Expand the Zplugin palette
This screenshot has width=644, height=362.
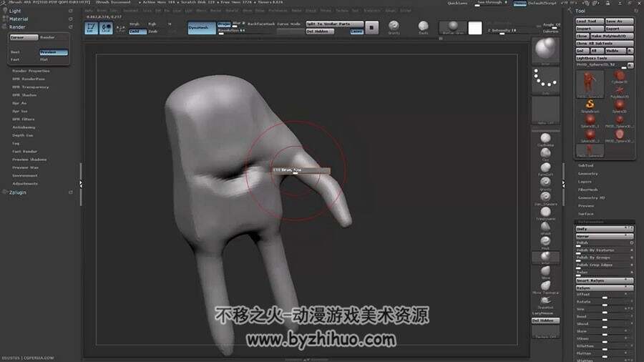18,192
